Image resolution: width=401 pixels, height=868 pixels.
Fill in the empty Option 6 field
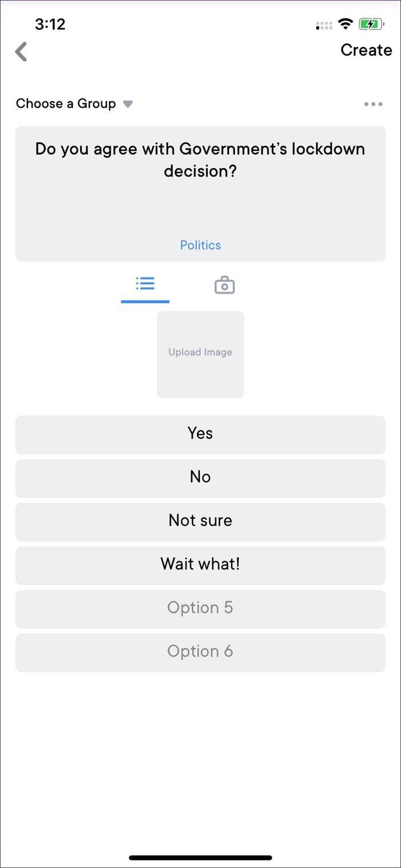pyautogui.click(x=200, y=653)
